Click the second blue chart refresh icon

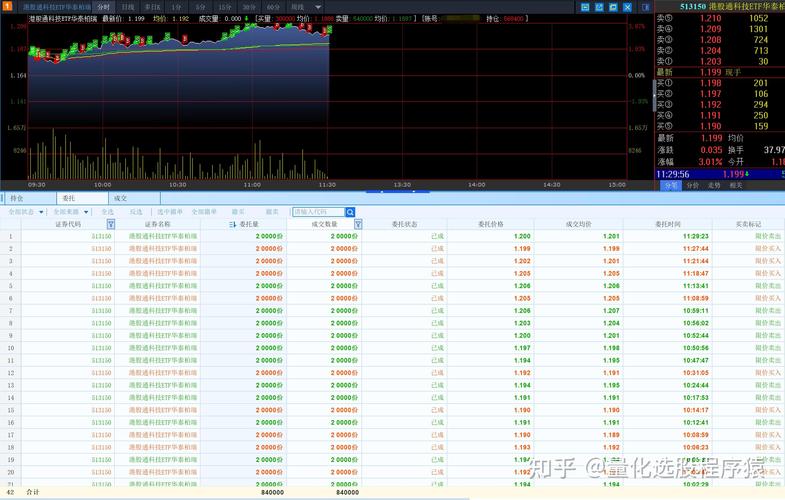[x=599, y=7]
